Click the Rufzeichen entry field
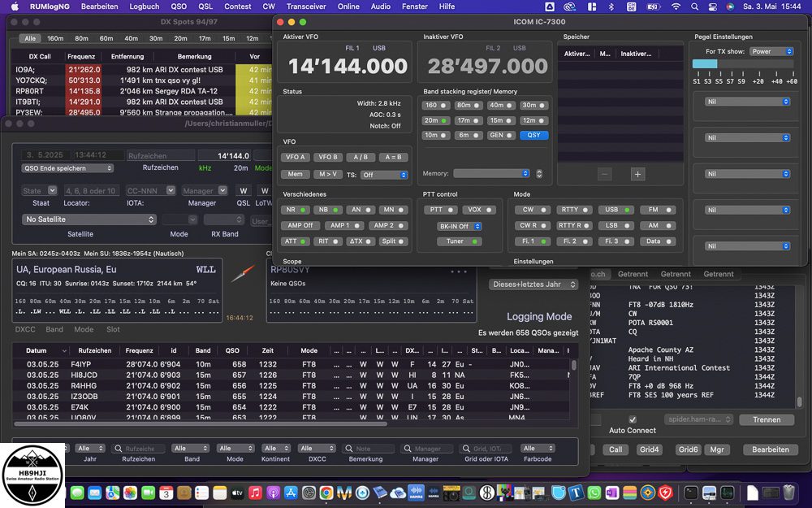This screenshot has width=812, height=508. point(161,155)
